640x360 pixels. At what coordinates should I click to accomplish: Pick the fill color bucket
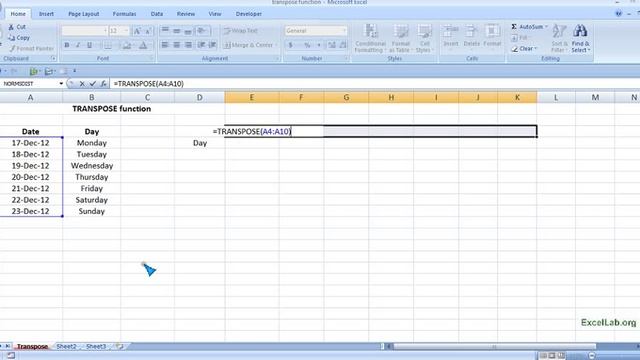[127, 45]
